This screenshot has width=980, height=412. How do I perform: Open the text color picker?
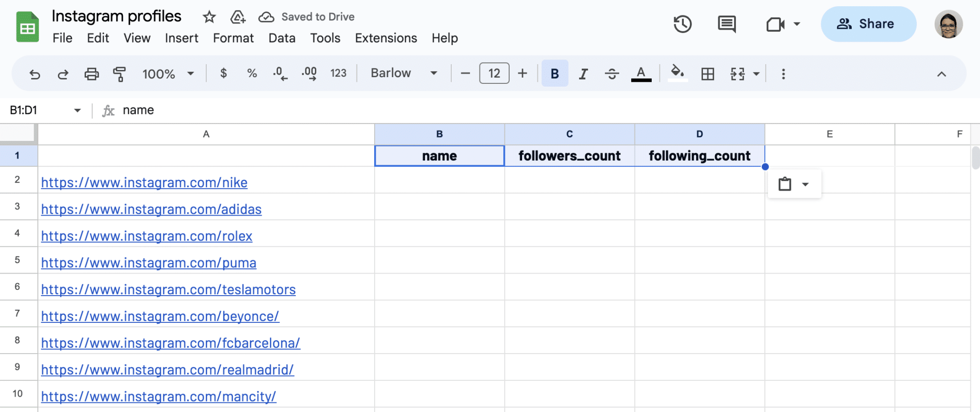(641, 74)
